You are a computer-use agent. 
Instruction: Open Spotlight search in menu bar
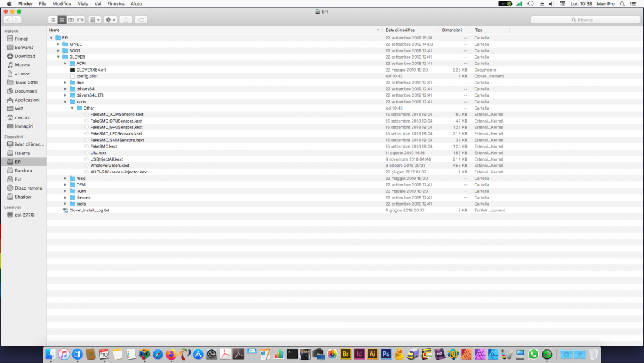(x=623, y=4)
